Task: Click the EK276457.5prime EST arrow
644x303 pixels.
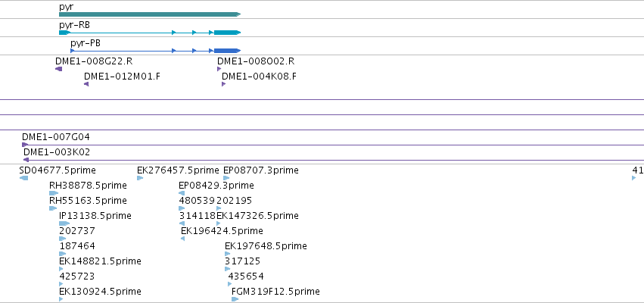Action: pyautogui.click(x=140, y=178)
